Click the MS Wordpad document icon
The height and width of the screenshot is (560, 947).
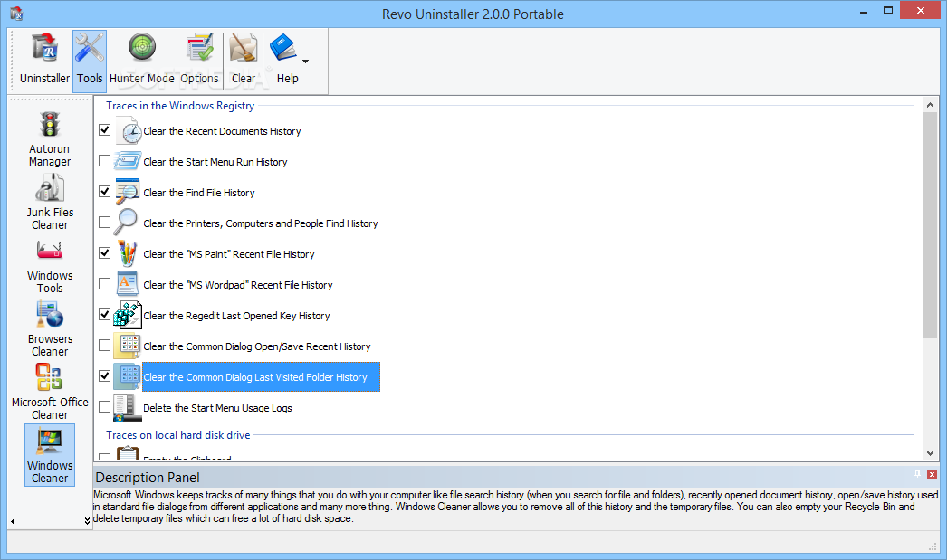(127, 284)
